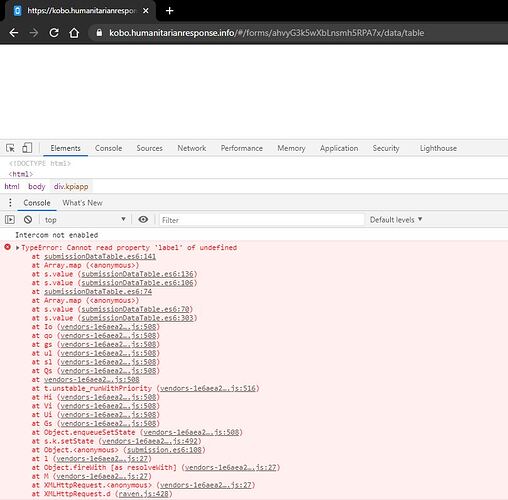The width and height of the screenshot is (508, 500).
Task: Open the submissionDataTable.es6:141 source link
Action: pyautogui.click(x=100, y=256)
